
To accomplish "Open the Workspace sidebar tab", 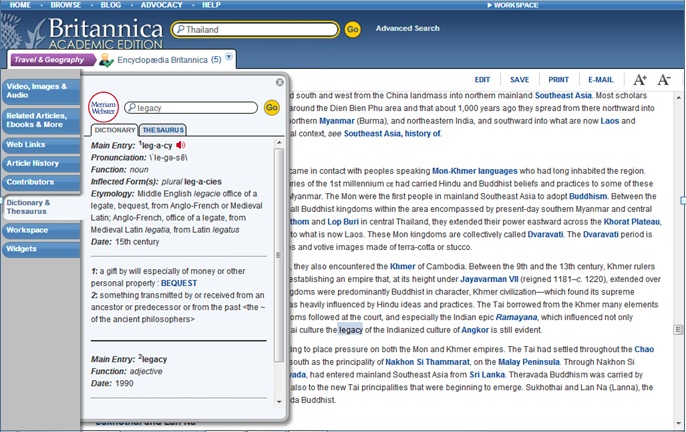I will pyautogui.click(x=41, y=230).
